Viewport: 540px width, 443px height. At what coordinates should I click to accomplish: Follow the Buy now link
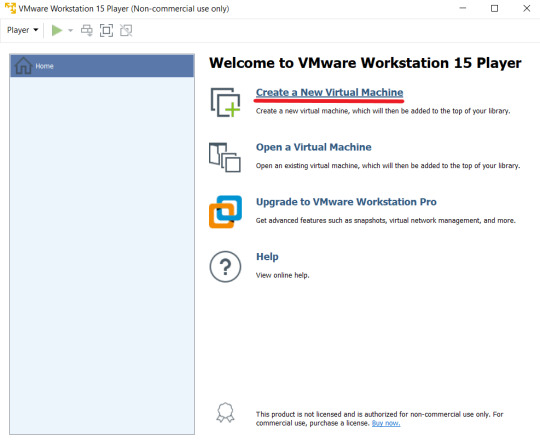pos(386,423)
